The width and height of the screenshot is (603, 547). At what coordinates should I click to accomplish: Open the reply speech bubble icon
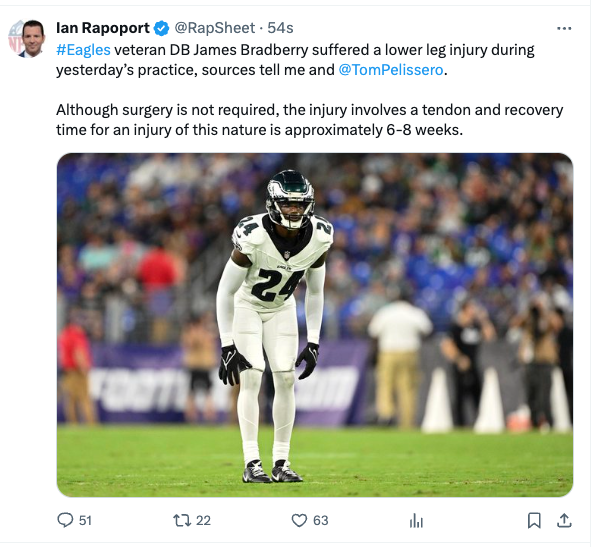[x=65, y=520]
